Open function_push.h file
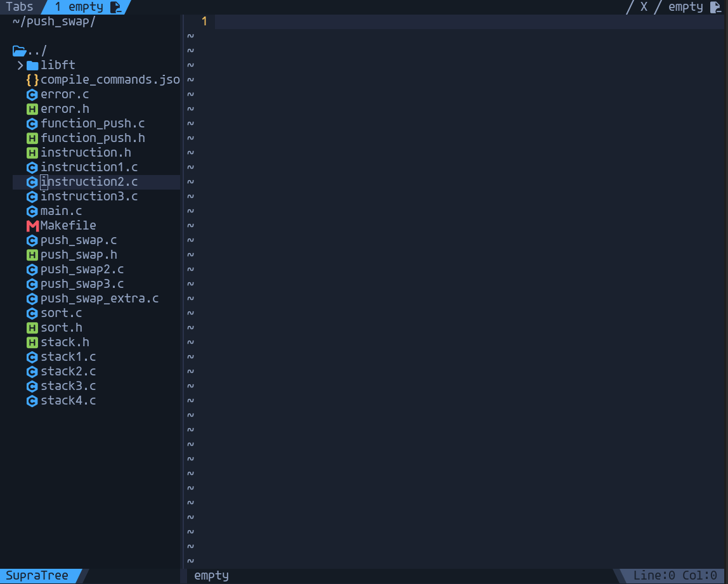 [93, 138]
